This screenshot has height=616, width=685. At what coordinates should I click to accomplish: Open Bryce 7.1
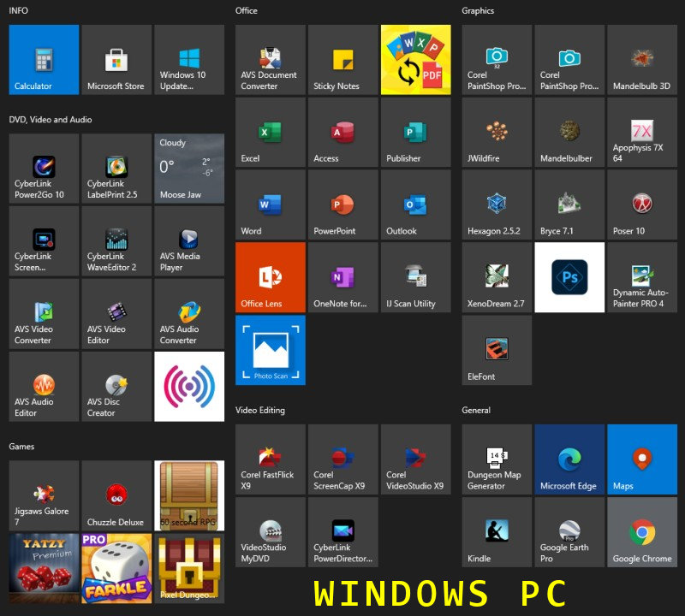(x=569, y=204)
